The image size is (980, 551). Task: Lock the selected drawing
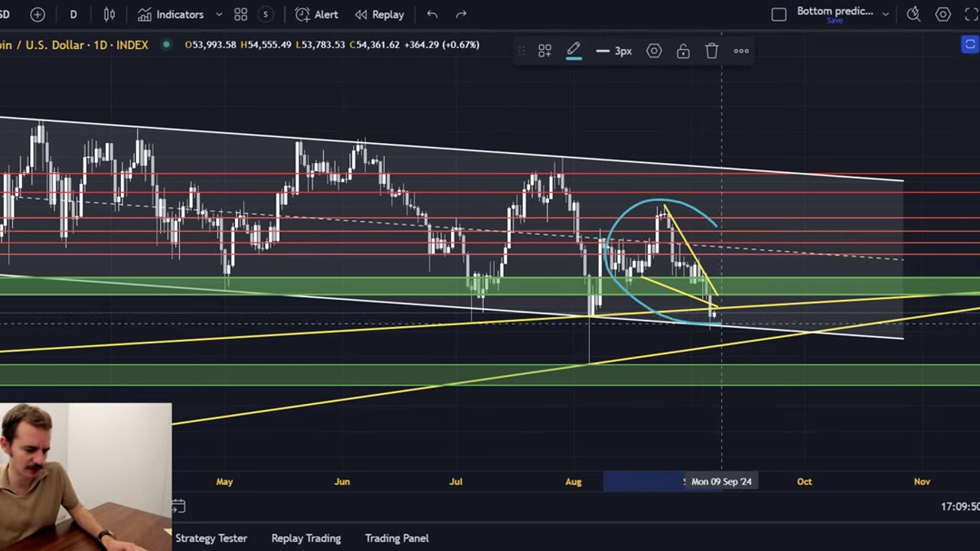point(683,51)
